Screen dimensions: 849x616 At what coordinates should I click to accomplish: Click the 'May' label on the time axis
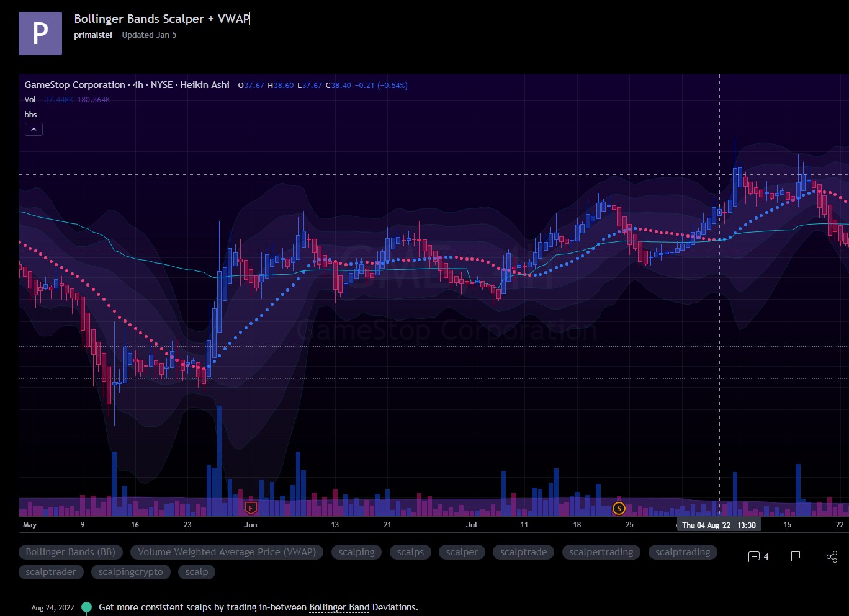[x=30, y=525]
